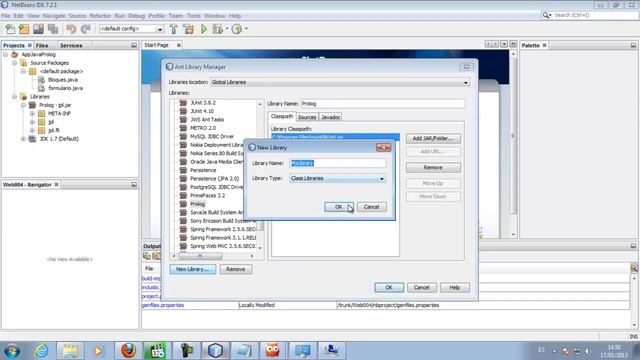Click the Clean and Build icon
This screenshot has height=360, width=640.
point(188,29)
